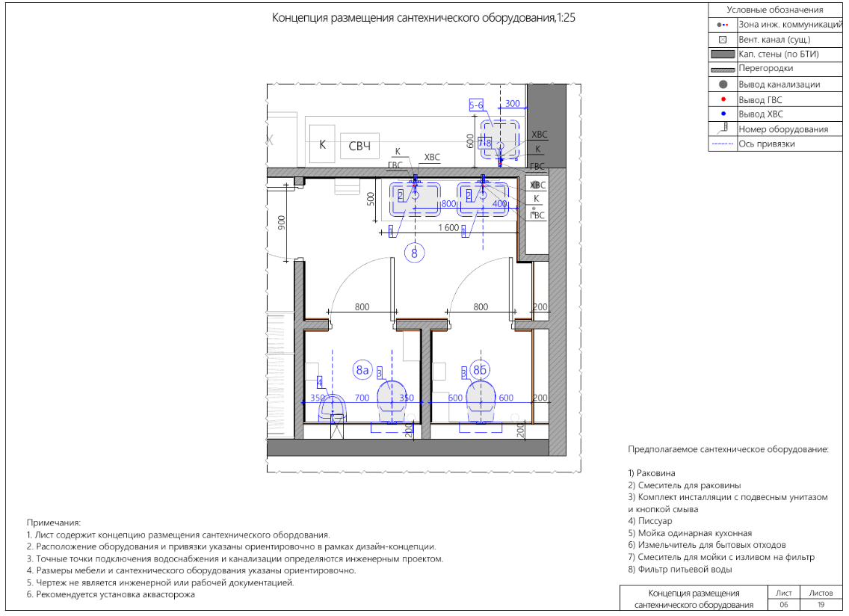Click sheet number 06 in title block
Viewport: 849px width, 616px height.
coord(783,605)
